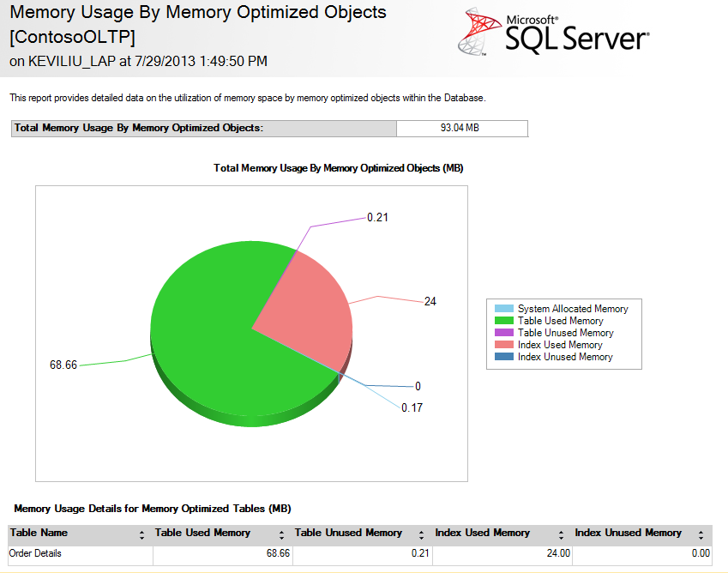The height and width of the screenshot is (573, 728).
Task: Toggle sort order on Index Unused Memory column
Action: pos(700,533)
